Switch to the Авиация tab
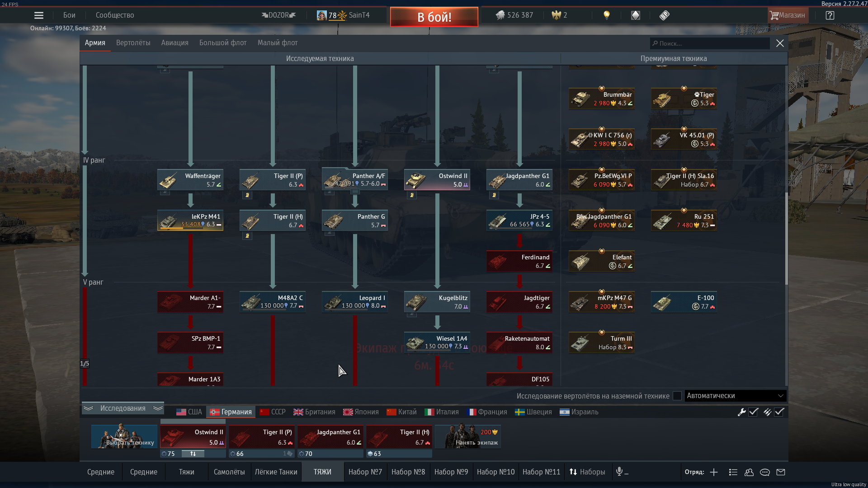The height and width of the screenshot is (488, 868). pyautogui.click(x=175, y=43)
